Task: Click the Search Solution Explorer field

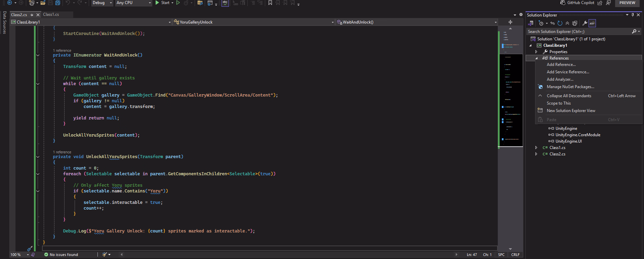Action: 578,32
